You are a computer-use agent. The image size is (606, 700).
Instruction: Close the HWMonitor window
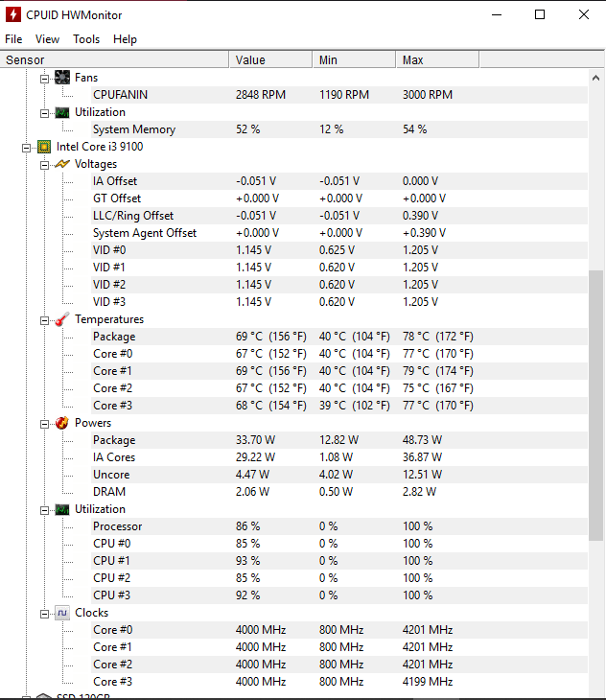pyautogui.click(x=584, y=14)
